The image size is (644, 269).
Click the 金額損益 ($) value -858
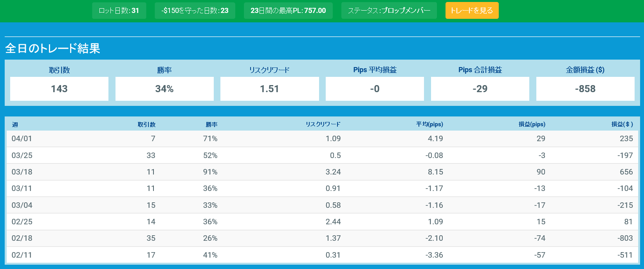pos(585,89)
